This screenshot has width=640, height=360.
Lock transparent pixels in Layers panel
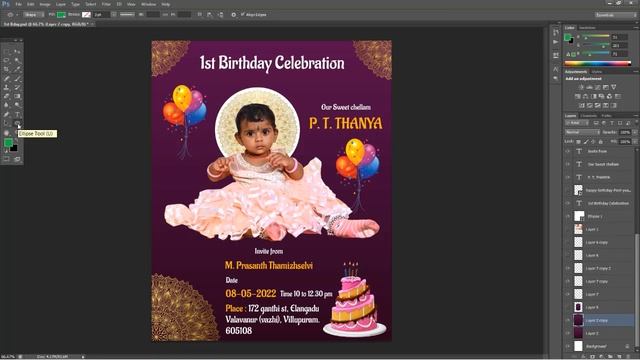point(578,142)
